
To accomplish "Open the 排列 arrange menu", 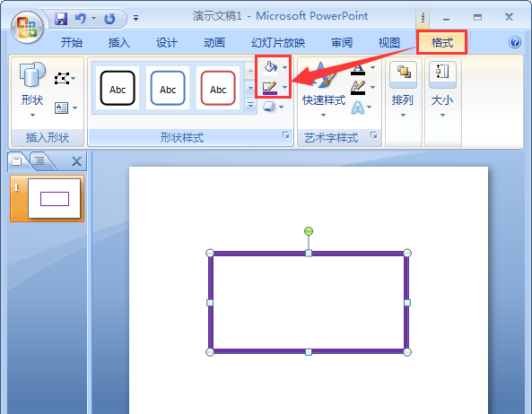I will point(403,90).
